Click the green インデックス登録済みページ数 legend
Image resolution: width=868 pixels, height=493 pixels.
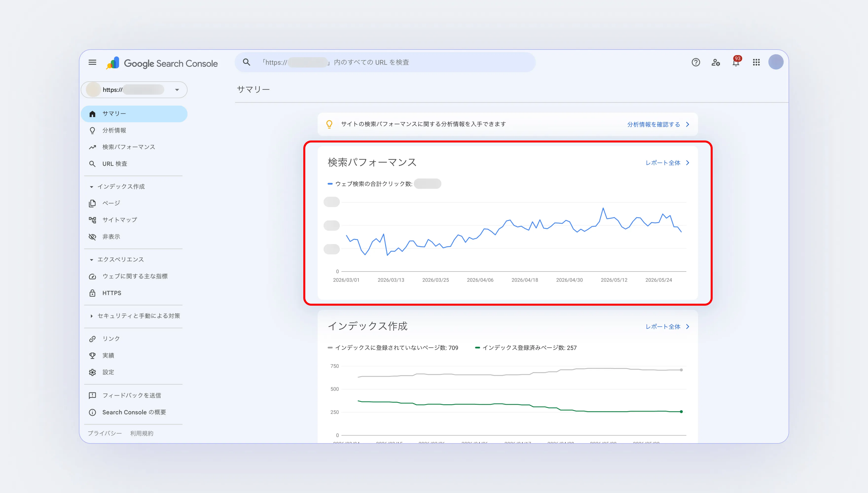[526, 348]
